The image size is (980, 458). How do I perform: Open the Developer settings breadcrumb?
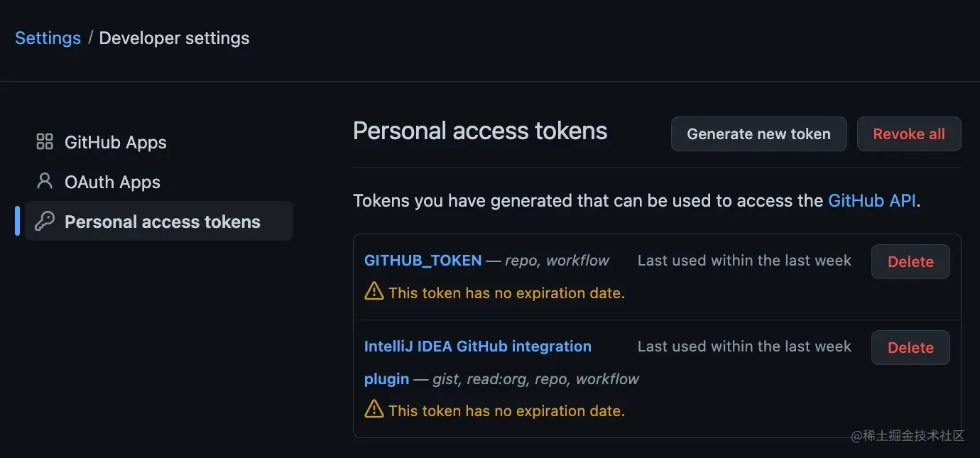coord(174,38)
